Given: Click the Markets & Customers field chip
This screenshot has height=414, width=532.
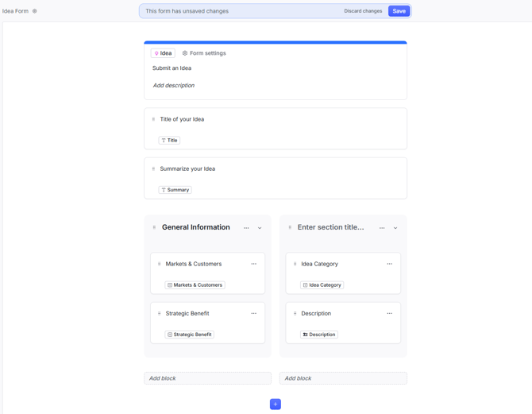Looking at the screenshot, I should click(195, 284).
